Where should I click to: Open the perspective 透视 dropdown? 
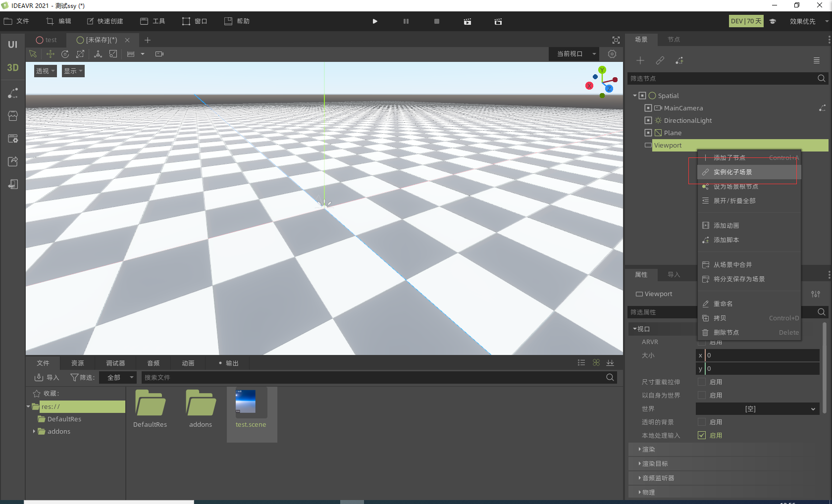coord(45,71)
